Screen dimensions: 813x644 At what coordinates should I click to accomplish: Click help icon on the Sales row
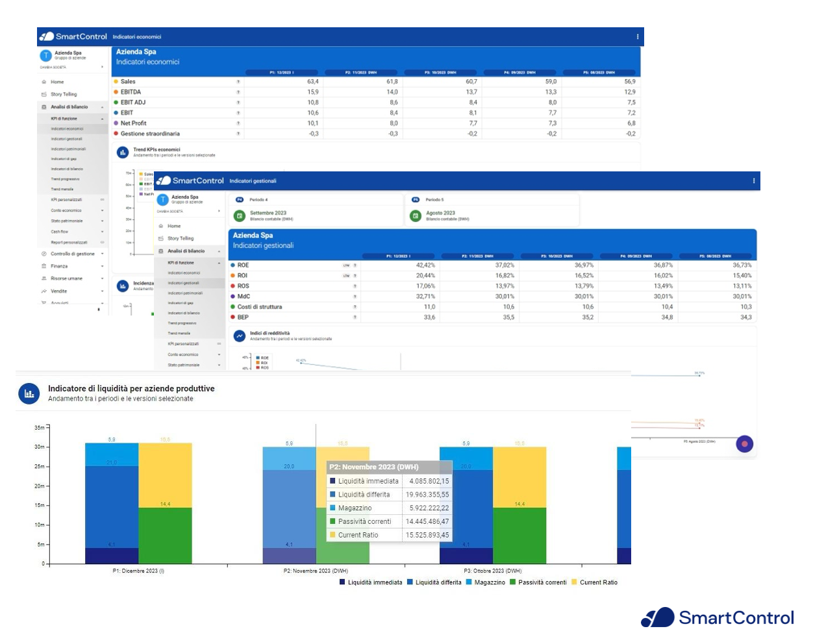click(x=238, y=82)
